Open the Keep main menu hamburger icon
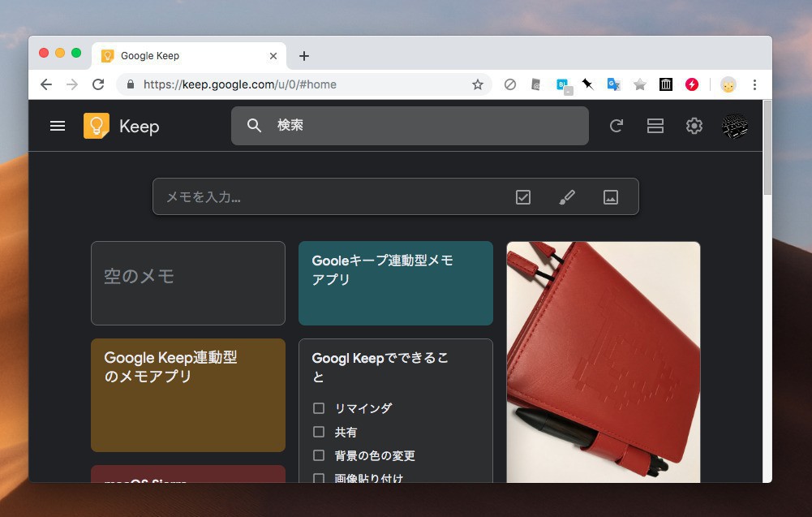This screenshot has height=517, width=812. point(58,126)
